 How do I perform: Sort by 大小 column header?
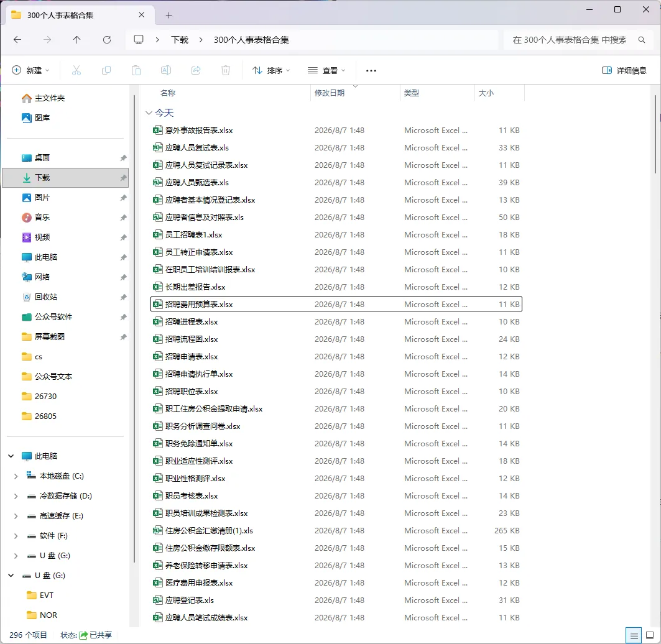point(486,93)
